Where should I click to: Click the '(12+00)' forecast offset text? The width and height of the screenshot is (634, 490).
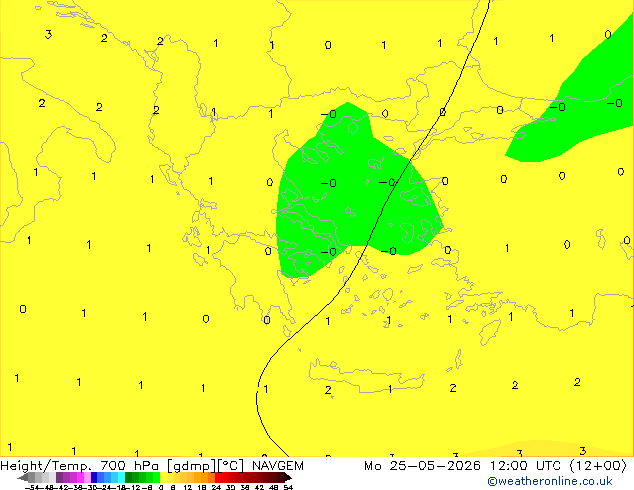point(598,466)
